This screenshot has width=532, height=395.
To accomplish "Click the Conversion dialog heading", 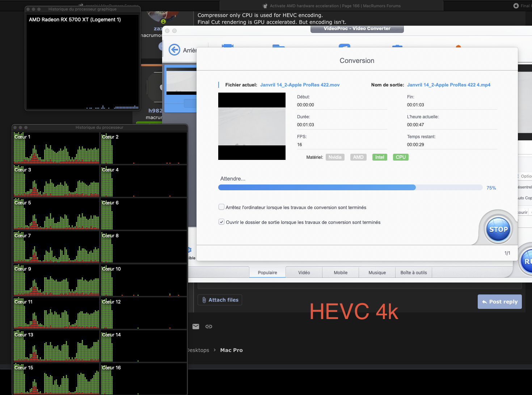I will click(x=357, y=61).
